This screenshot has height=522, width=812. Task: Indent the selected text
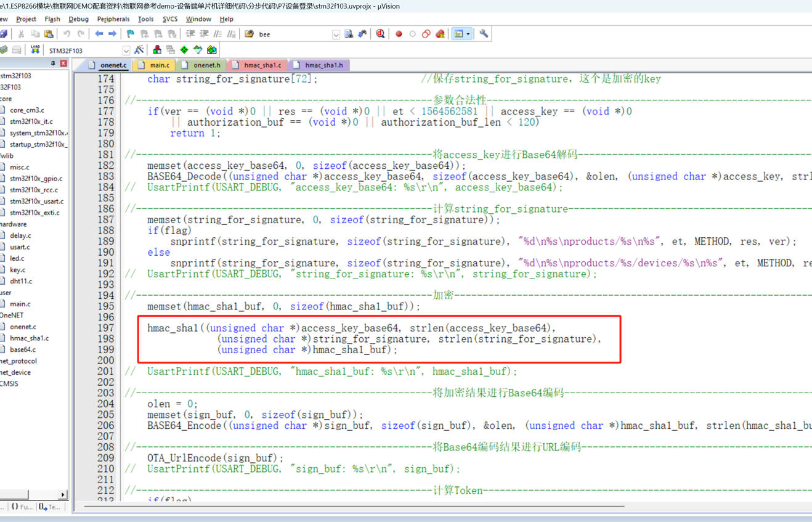(190, 34)
